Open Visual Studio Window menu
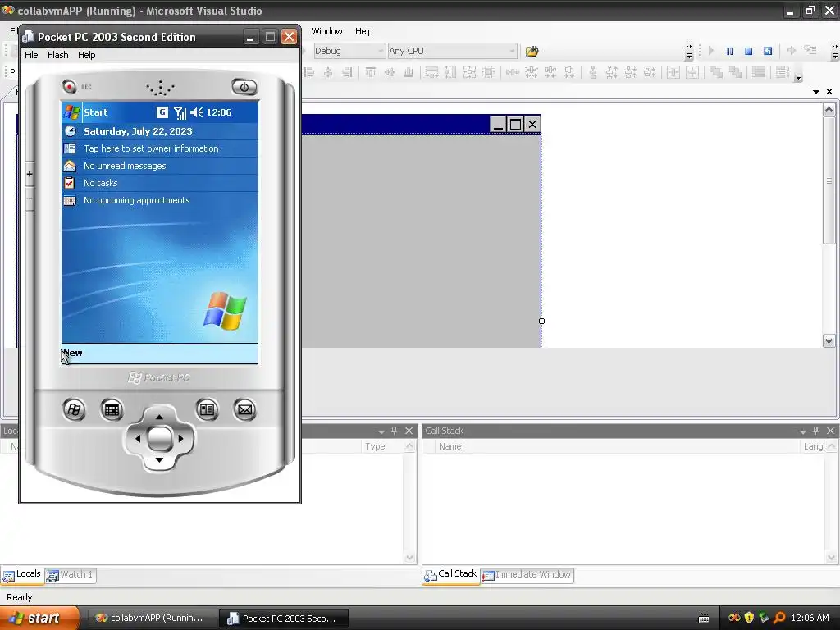840x630 pixels. pyautogui.click(x=326, y=31)
